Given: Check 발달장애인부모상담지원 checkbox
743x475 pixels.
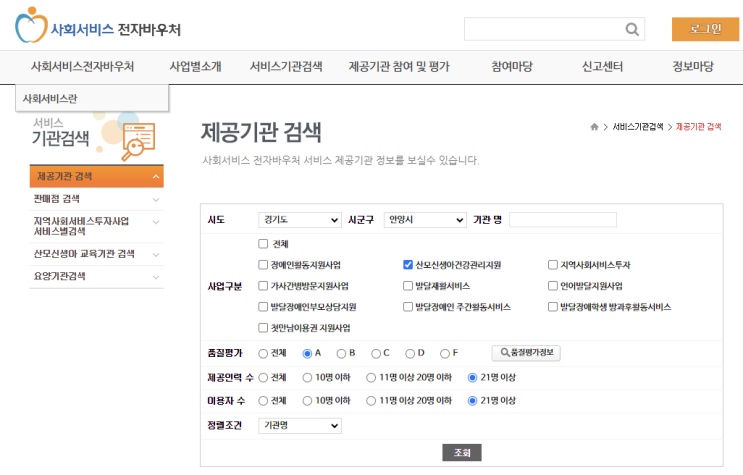Looking at the screenshot, I should [x=263, y=307].
